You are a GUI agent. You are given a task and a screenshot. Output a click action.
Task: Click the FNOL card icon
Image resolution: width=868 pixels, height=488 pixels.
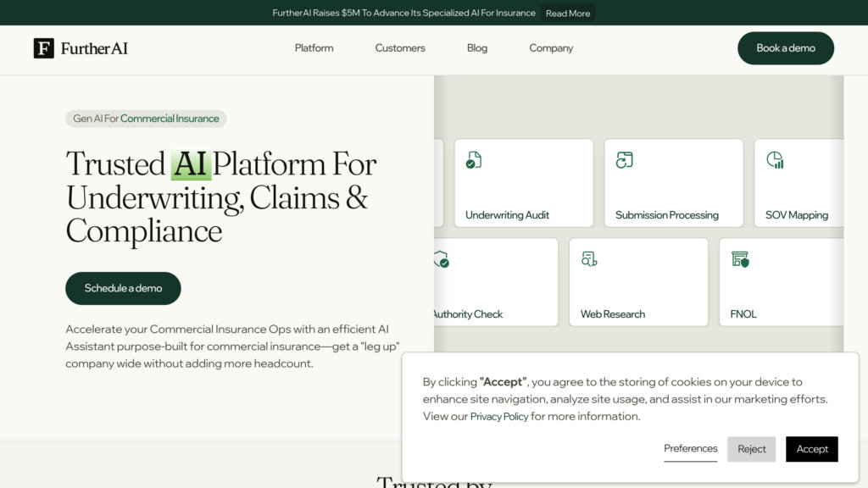pyautogui.click(x=740, y=259)
